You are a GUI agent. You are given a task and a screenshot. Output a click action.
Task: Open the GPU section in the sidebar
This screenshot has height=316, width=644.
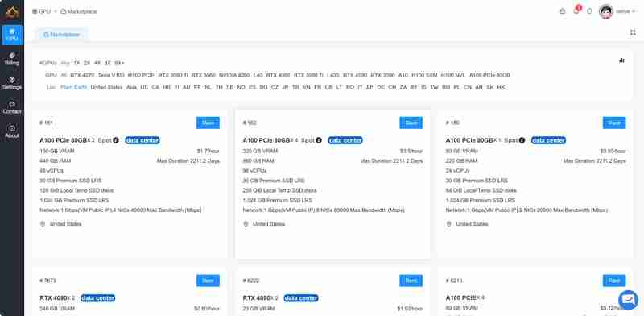tap(12, 35)
